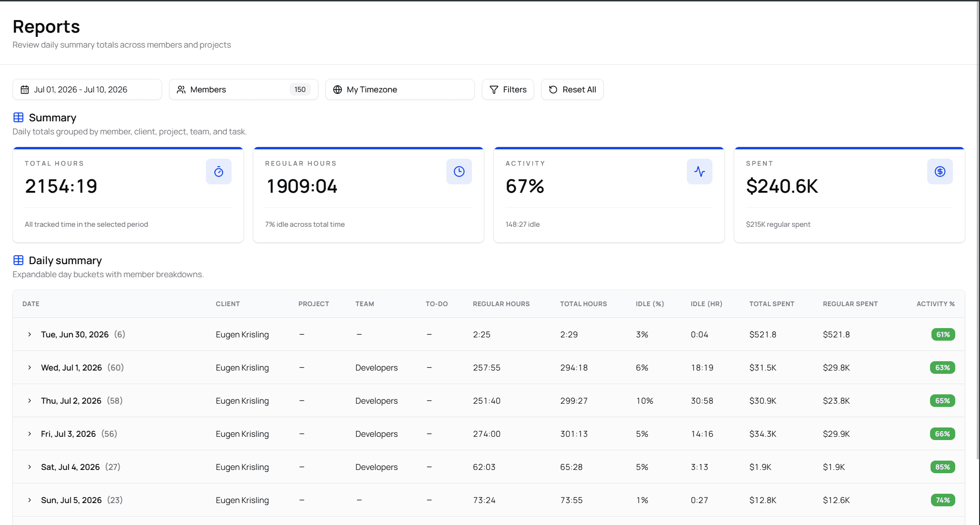
Task: Click the $215K regular spent caption
Action: (x=778, y=224)
